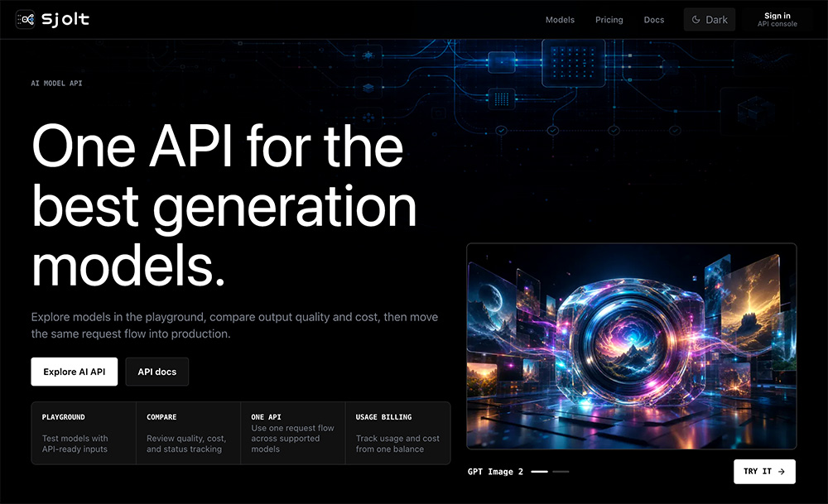The height and width of the screenshot is (504, 828).
Task: Click the TRY IT button
Action: coord(764,471)
